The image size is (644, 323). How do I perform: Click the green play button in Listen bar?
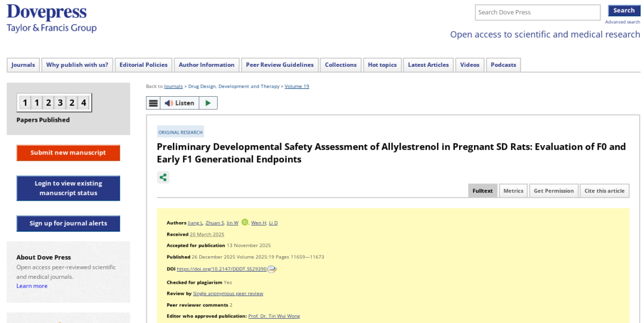tap(208, 103)
